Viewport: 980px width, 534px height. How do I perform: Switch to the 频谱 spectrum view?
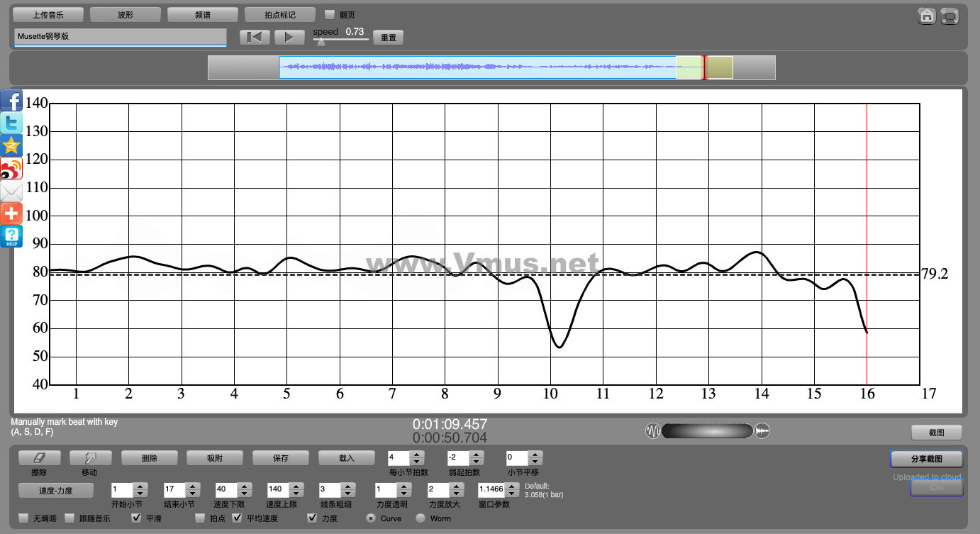202,14
